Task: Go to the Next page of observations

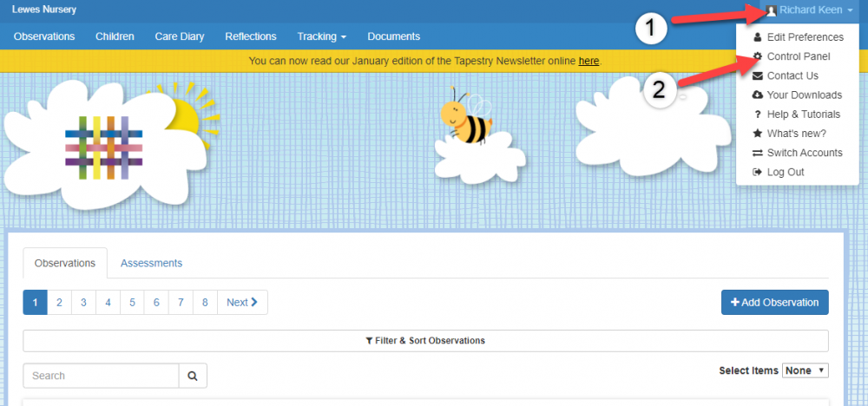Action: coord(242,302)
